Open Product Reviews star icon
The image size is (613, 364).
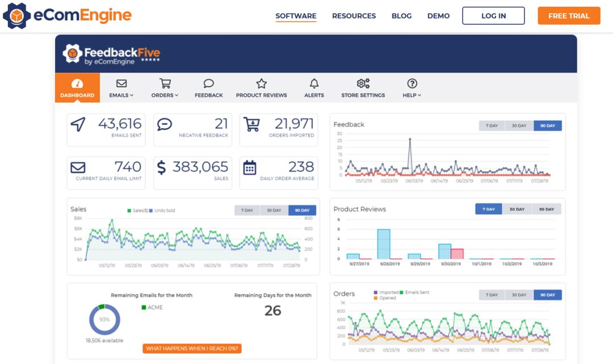pyautogui.click(x=261, y=84)
